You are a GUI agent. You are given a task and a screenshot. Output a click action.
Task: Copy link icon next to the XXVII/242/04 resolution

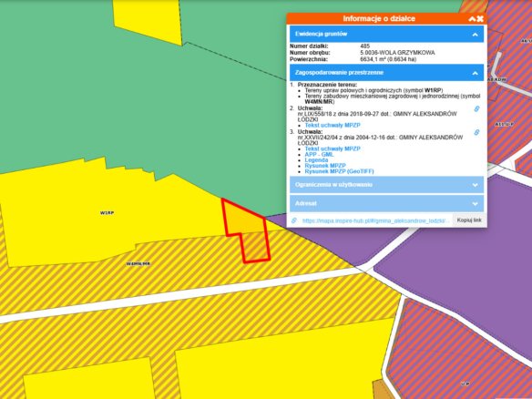coord(476,132)
